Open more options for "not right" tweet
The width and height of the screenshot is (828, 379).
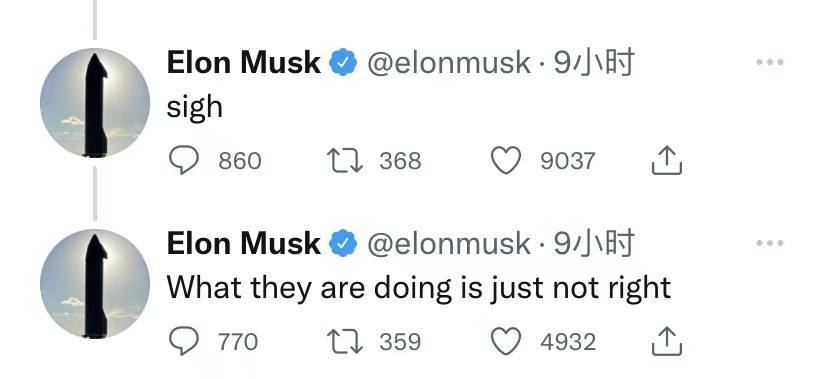pos(769,243)
